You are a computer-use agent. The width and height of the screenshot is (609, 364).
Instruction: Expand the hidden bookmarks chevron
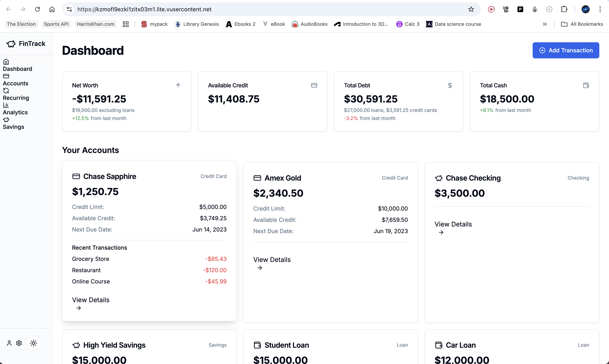545,24
